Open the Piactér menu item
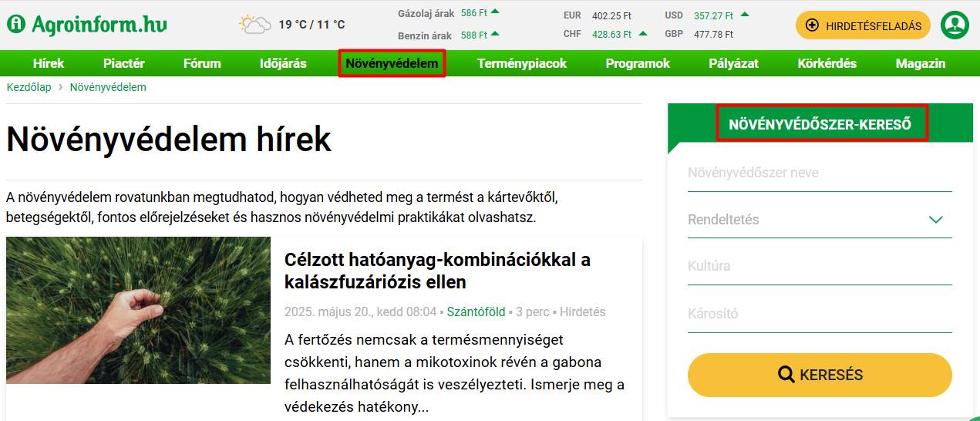This screenshot has height=421, width=980. pyautogui.click(x=124, y=63)
